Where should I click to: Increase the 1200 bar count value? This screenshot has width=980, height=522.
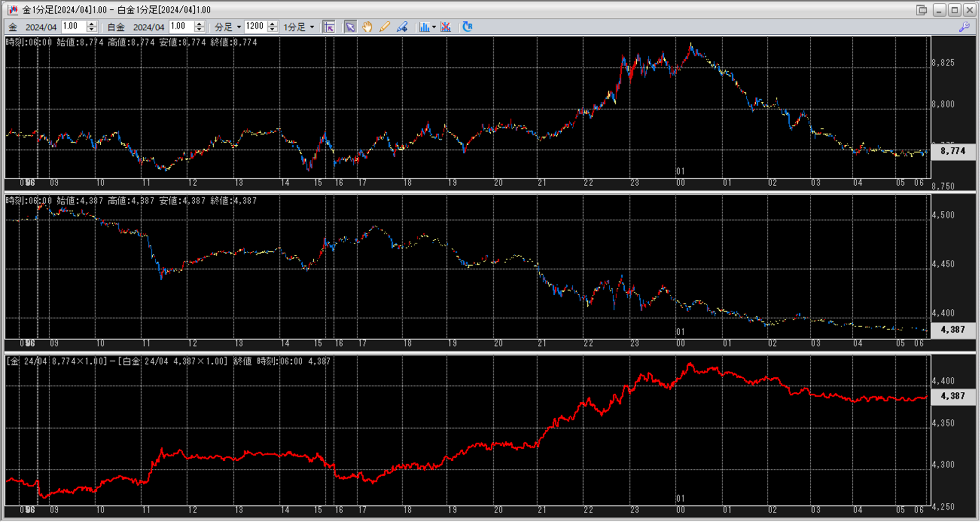tap(272, 24)
